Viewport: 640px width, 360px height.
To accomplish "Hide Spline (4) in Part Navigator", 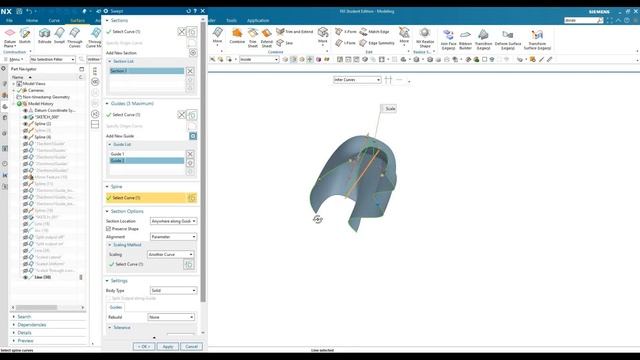I will coord(25,137).
